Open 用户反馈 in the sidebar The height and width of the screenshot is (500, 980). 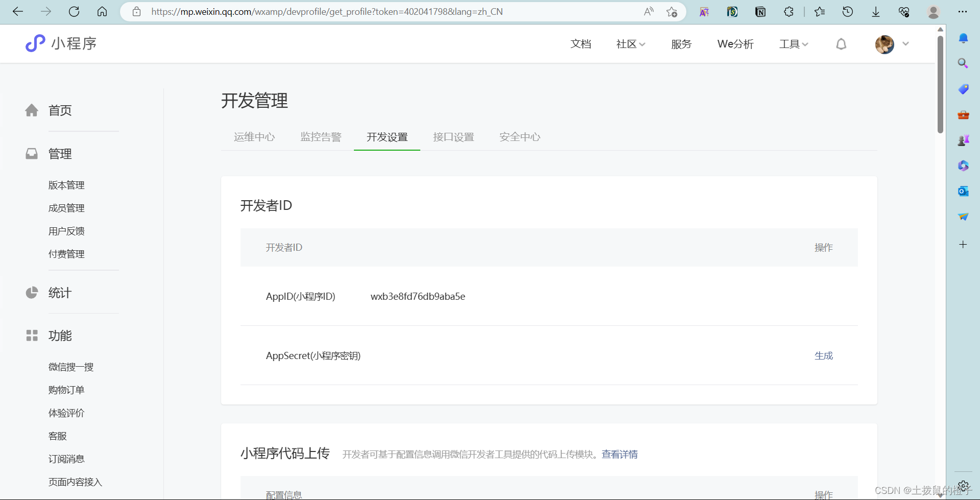click(66, 231)
